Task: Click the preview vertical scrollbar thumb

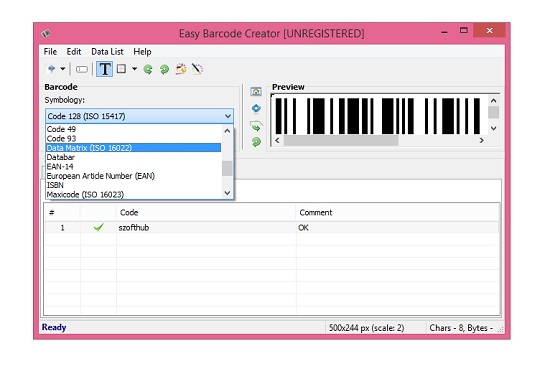Action: [494, 112]
